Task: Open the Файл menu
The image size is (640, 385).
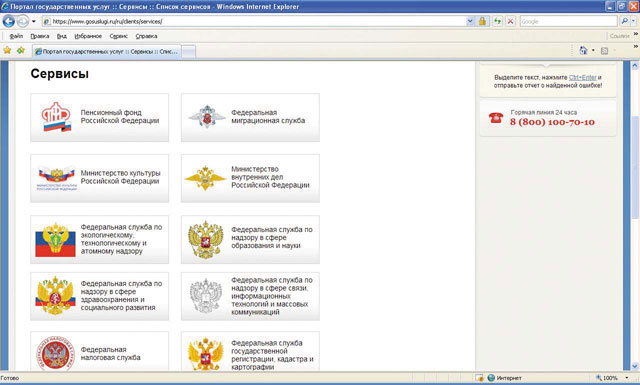Action: click(16, 36)
